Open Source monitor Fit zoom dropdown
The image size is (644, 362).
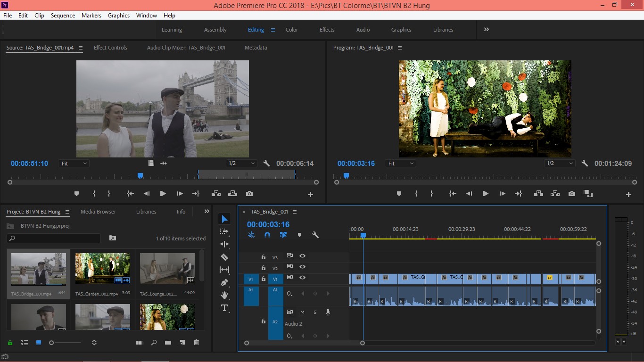74,164
